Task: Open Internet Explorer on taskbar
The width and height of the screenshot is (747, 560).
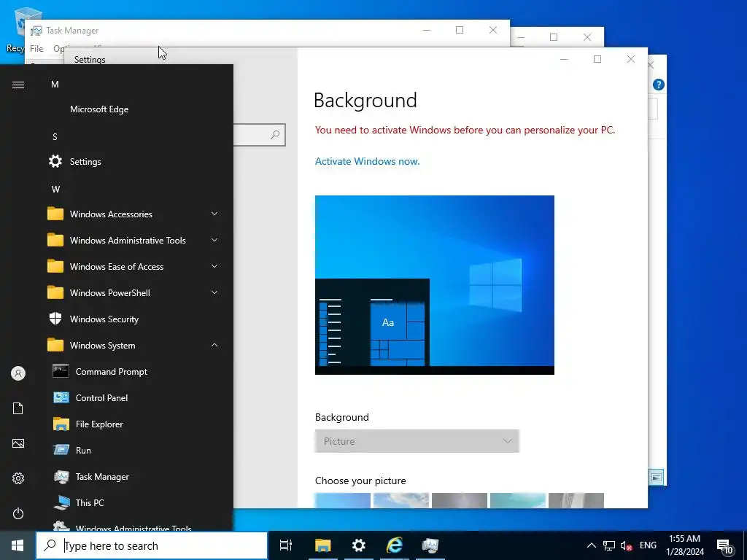Action: coord(395,545)
